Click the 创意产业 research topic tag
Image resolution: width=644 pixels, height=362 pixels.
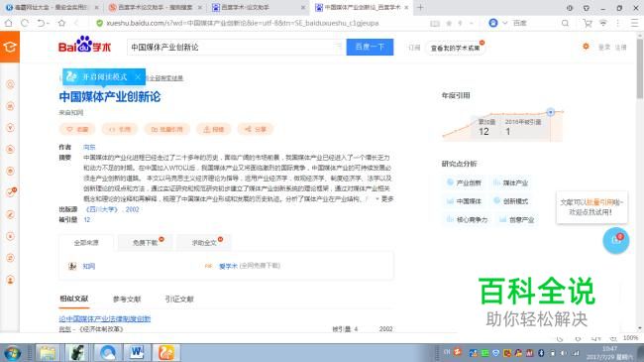(516, 219)
